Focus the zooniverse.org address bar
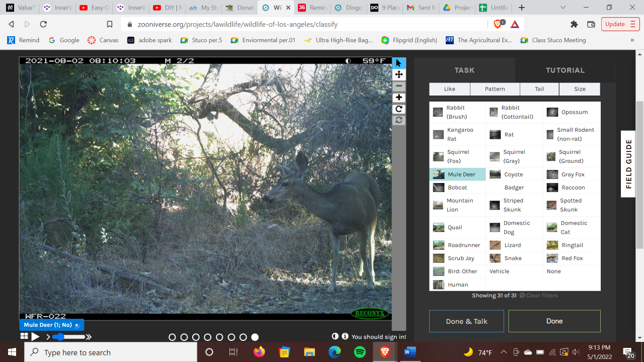Image resolution: width=644 pixels, height=362 pixels. [x=304, y=24]
